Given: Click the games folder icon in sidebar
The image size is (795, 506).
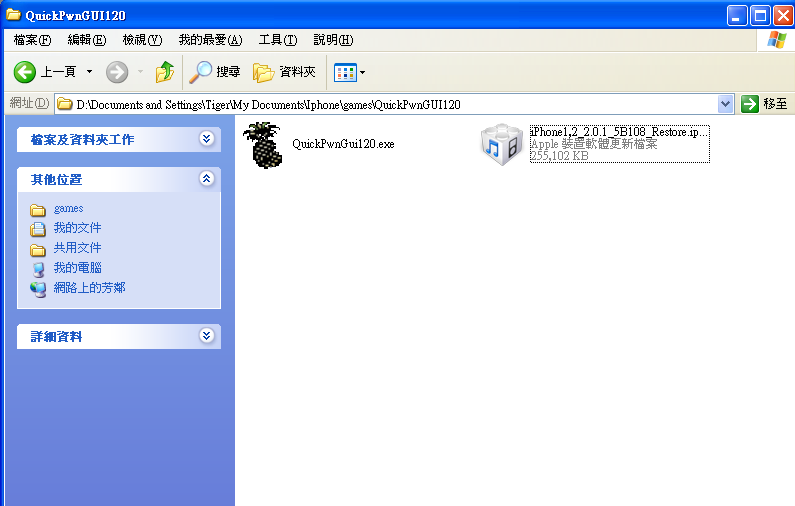Looking at the screenshot, I should coord(38,210).
